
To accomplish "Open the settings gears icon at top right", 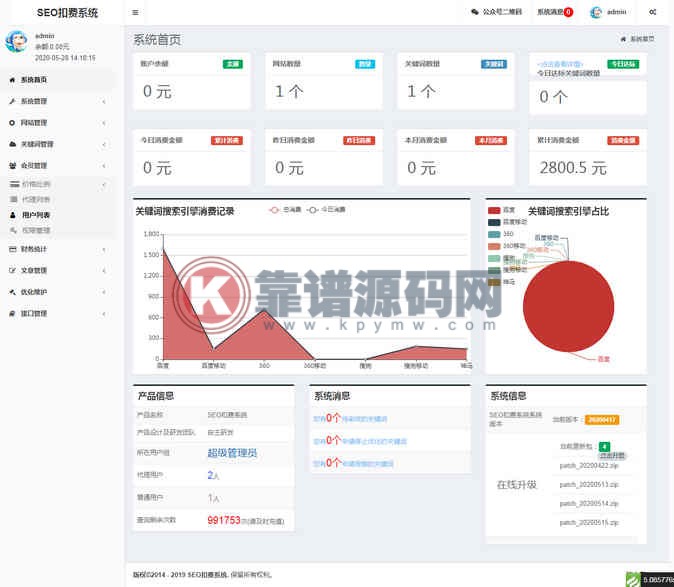I will click(x=652, y=12).
